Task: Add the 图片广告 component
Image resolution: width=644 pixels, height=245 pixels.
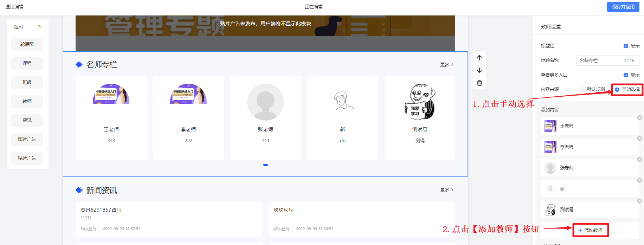Action: click(27, 140)
